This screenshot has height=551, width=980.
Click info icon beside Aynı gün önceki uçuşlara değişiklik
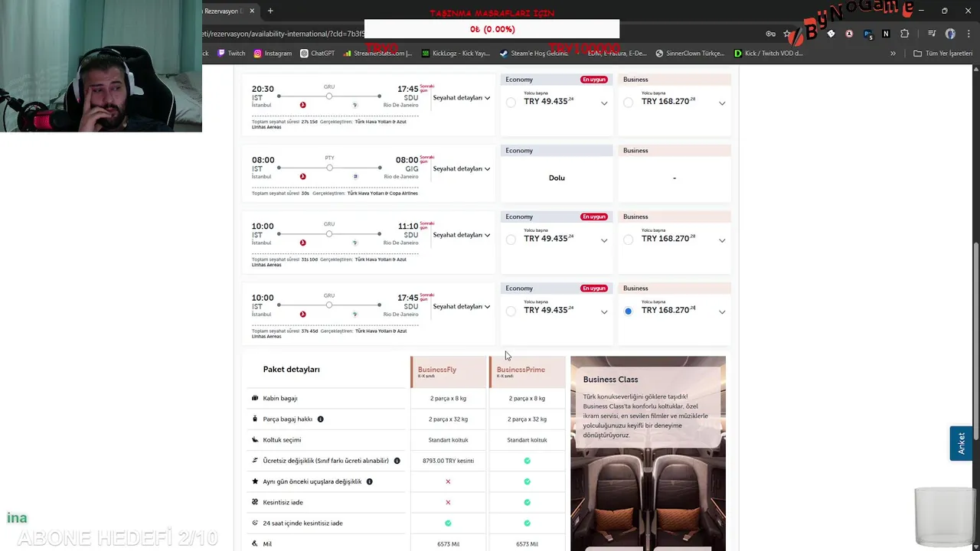[369, 481]
